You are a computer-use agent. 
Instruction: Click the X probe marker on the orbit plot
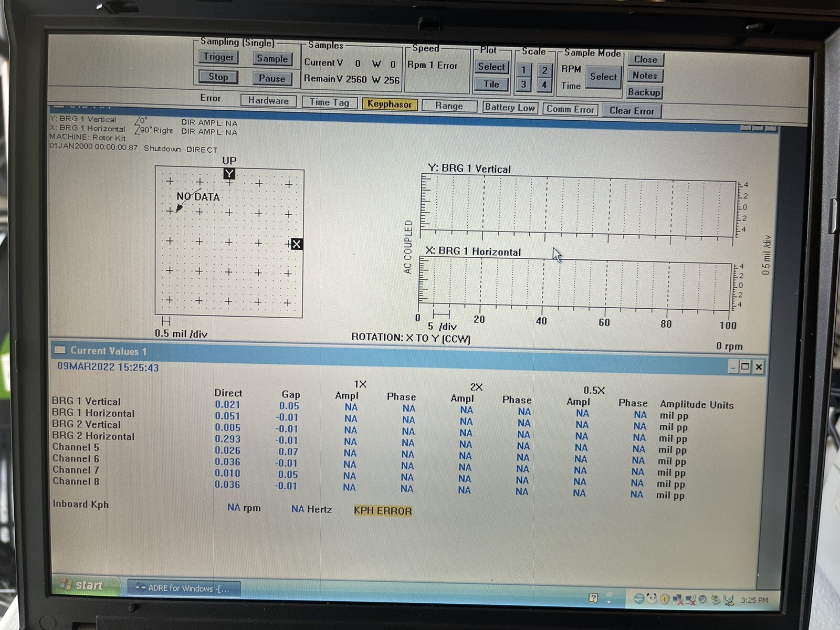[x=297, y=244]
